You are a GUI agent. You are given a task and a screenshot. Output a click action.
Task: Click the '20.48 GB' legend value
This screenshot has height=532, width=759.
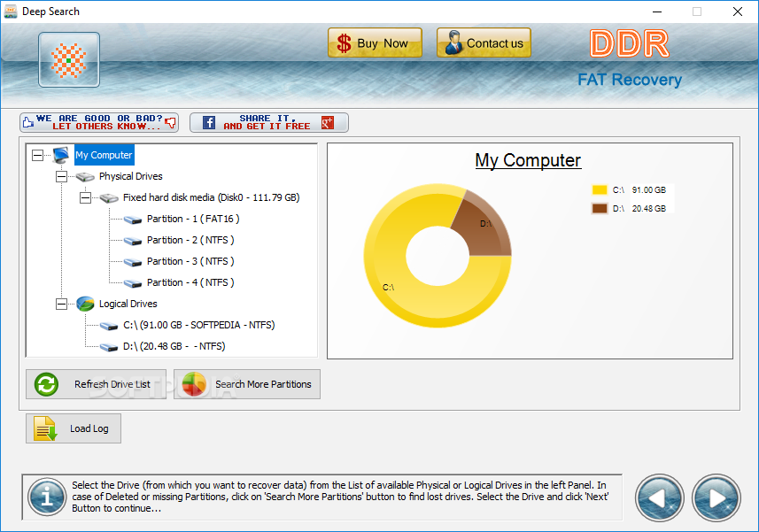click(x=648, y=208)
